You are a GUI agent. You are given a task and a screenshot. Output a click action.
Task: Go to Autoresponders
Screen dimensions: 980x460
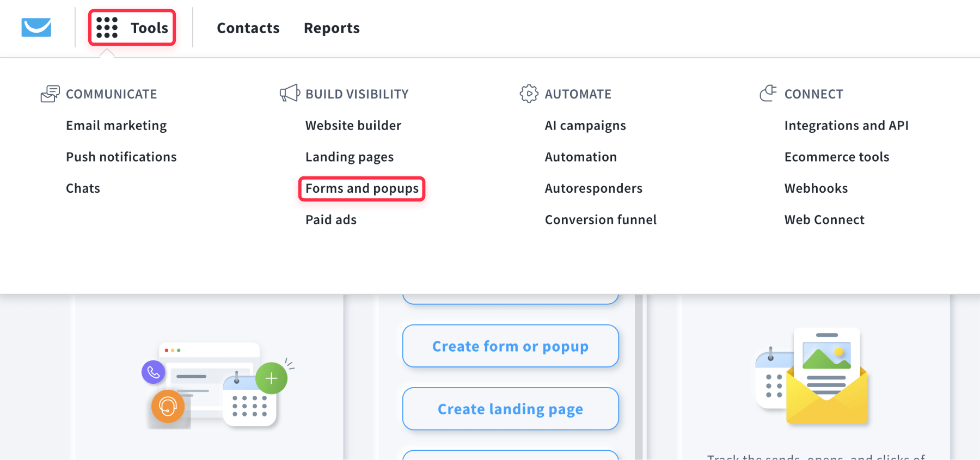[593, 188]
